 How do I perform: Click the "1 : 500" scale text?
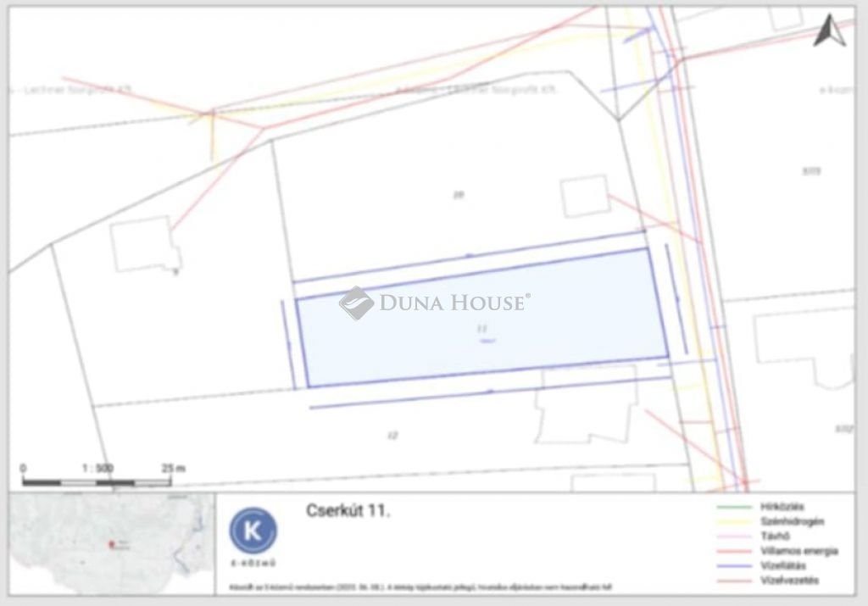pyautogui.click(x=97, y=468)
